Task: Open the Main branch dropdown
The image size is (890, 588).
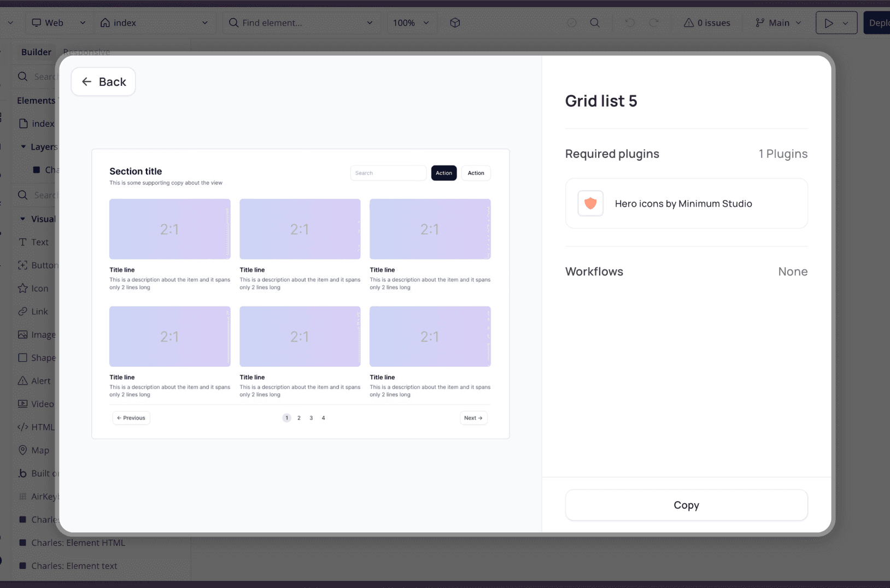Action: pyautogui.click(x=778, y=23)
